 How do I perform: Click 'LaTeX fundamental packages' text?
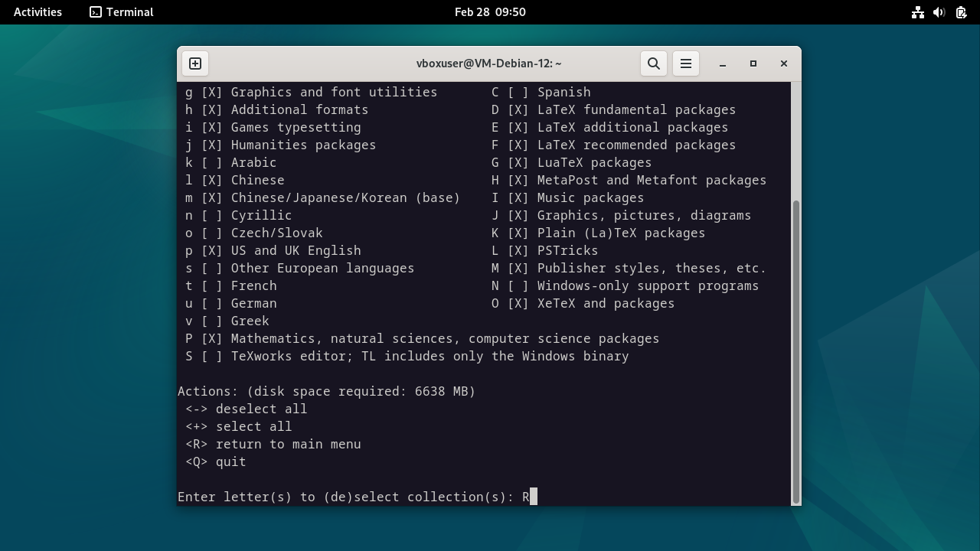pos(636,109)
